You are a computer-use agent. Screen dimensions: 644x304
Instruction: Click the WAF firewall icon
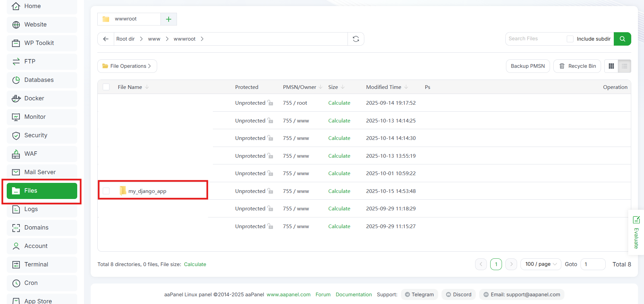point(16,154)
